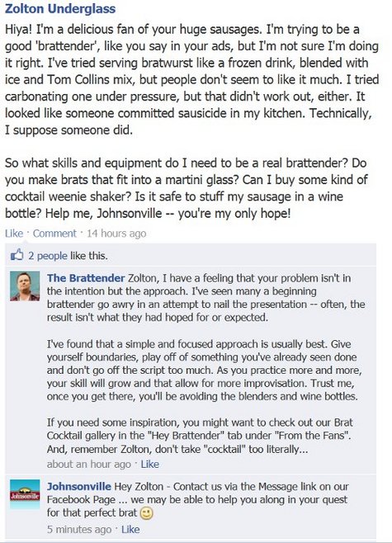Click the '5 minutes ago' timestamp
This screenshot has height=543, width=392.
coord(79,530)
